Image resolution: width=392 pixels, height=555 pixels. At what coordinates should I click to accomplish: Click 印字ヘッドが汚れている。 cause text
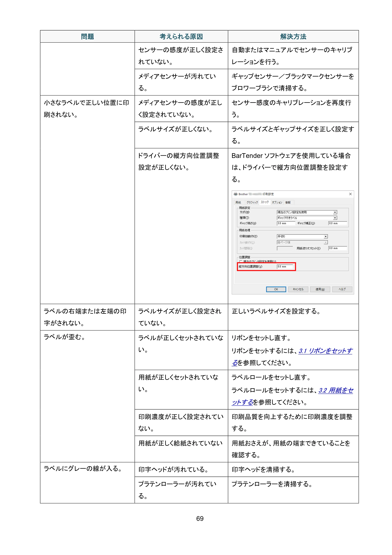(173, 470)
